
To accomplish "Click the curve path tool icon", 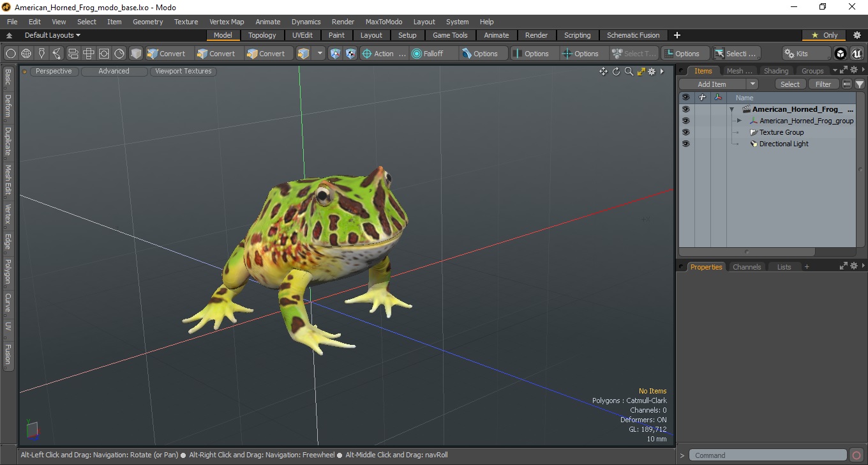I will 57,54.
